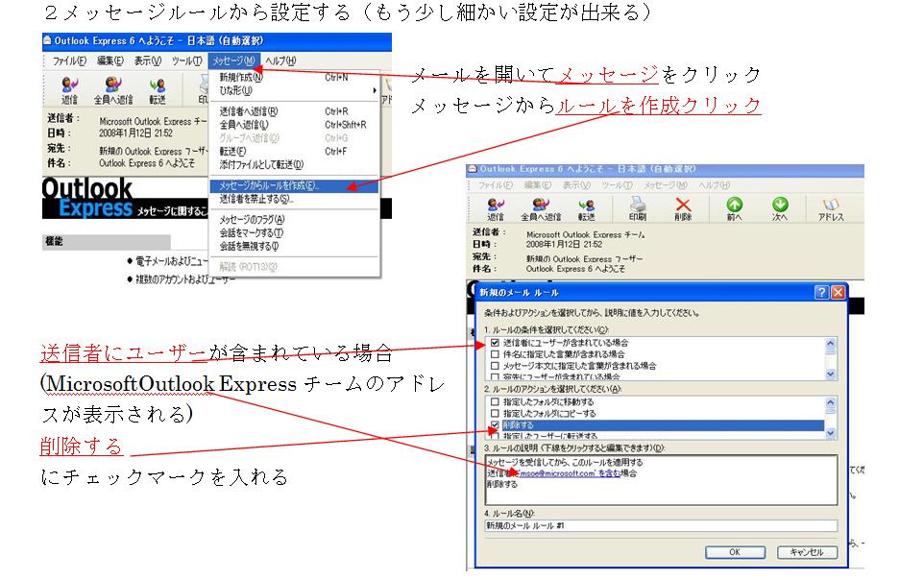
Task: Click Reply (返信) icon in right window toolbar
Action: pos(495,209)
